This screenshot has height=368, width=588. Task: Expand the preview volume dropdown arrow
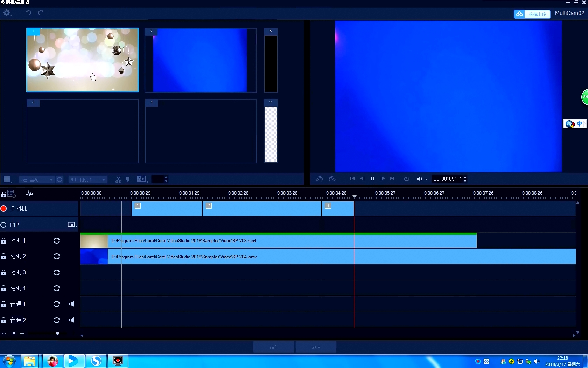(x=426, y=179)
